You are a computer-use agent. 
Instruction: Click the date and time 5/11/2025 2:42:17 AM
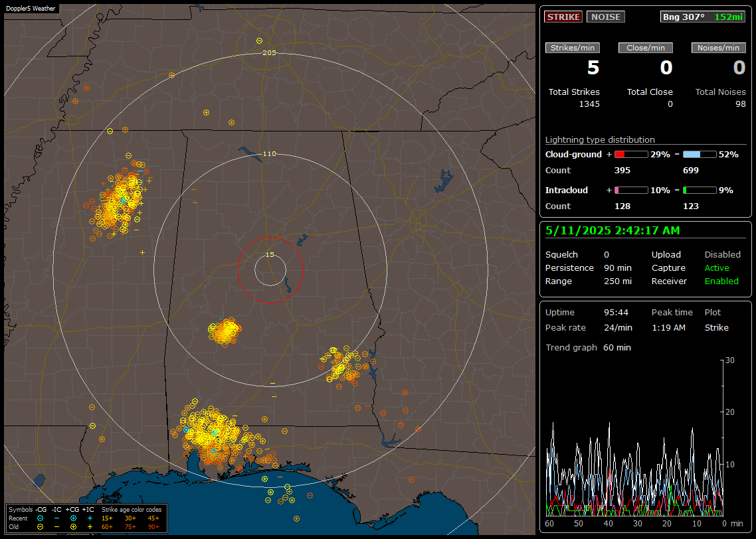[x=613, y=231]
